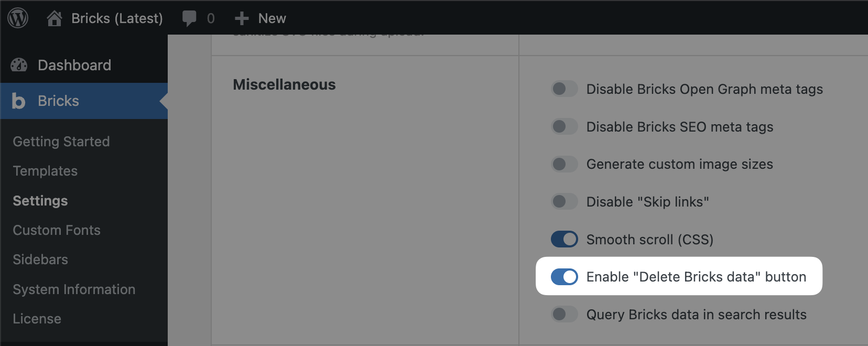The height and width of the screenshot is (346, 868).
Task: Toggle the Disable "Skip links" switch
Action: pyautogui.click(x=565, y=201)
